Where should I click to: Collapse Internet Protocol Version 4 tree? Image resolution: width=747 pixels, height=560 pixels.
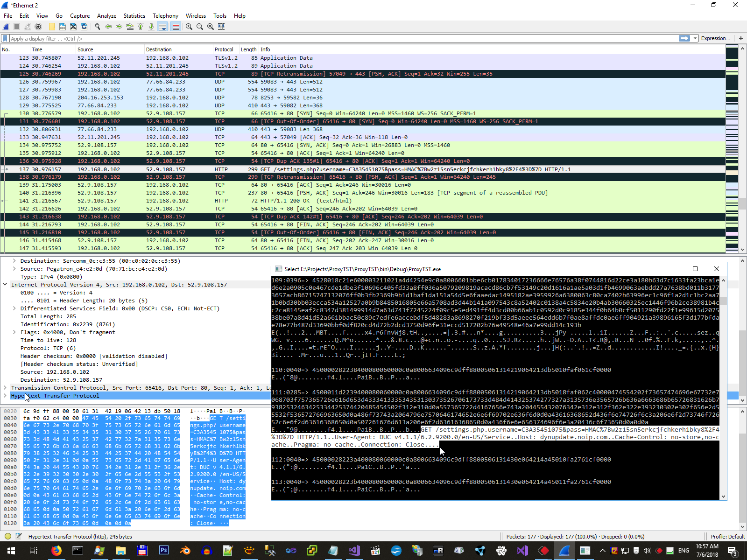tap(5, 285)
